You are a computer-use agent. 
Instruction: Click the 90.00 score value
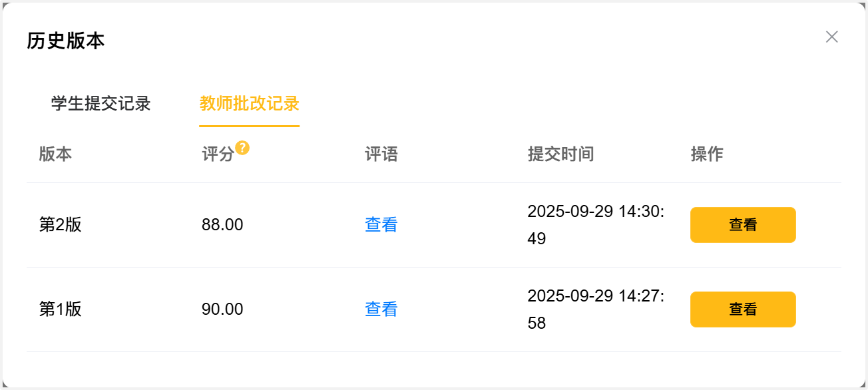(222, 309)
